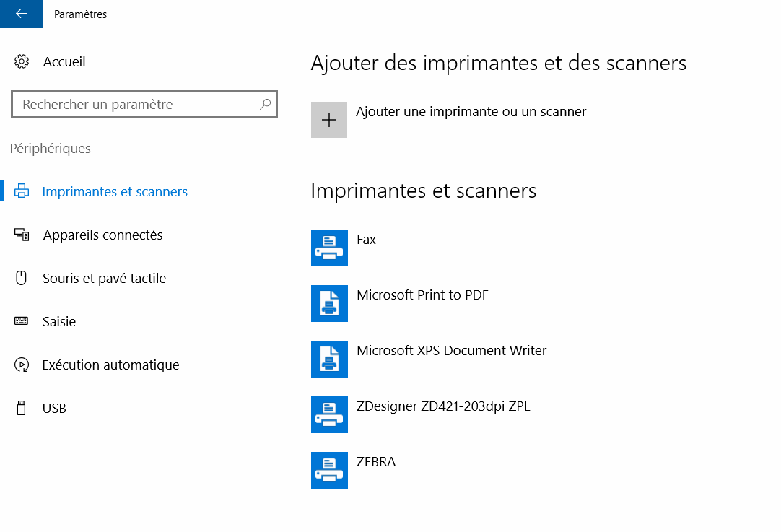
Task: Open the Imprimantes et scanners section
Action: (115, 192)
